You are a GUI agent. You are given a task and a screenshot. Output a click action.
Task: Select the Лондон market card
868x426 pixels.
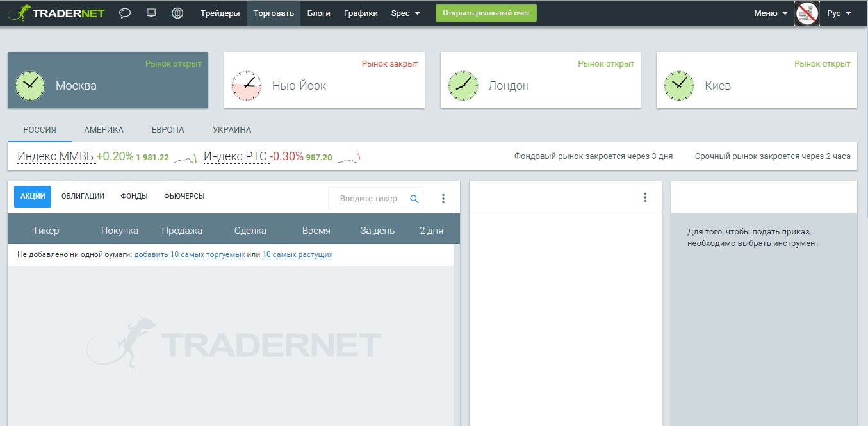pos(541,80)
